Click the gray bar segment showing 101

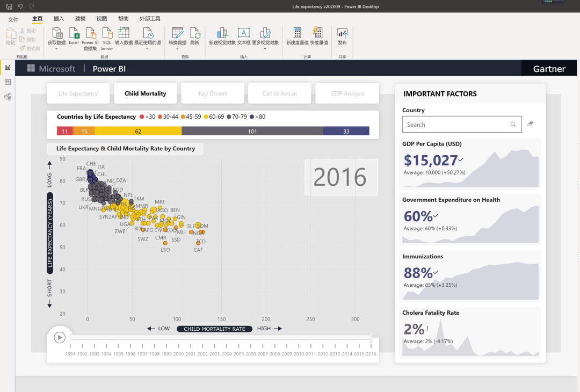tap(252, 131)
